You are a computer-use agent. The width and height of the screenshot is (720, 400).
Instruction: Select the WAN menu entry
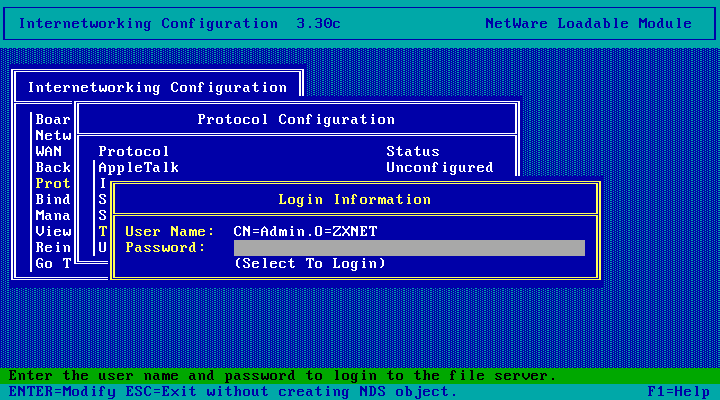pos(49,152)
